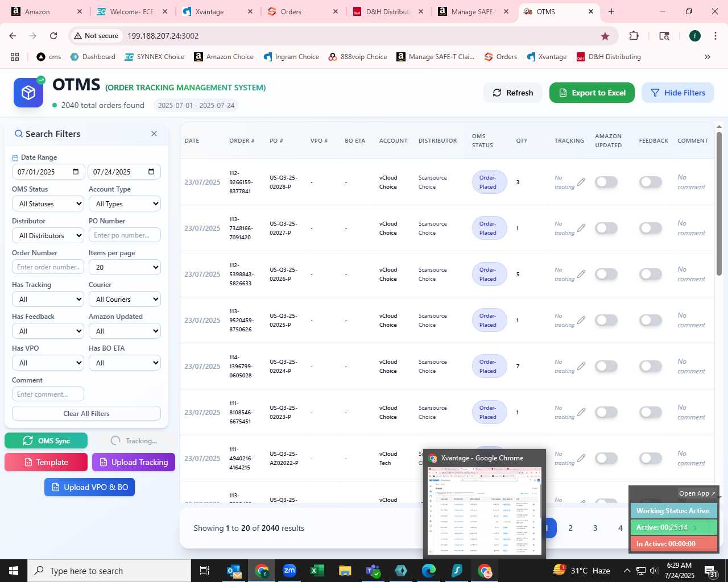This screenshot has height=582, width=728.
Task: Open the Has BO ETA dropdown
Action: (x=125, y=363)
